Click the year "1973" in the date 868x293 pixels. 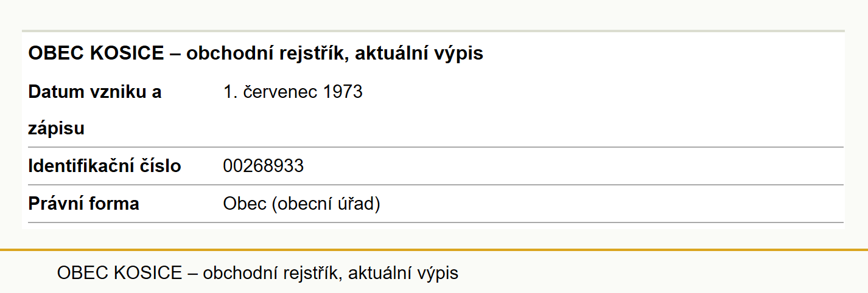[x=343, y=92]
